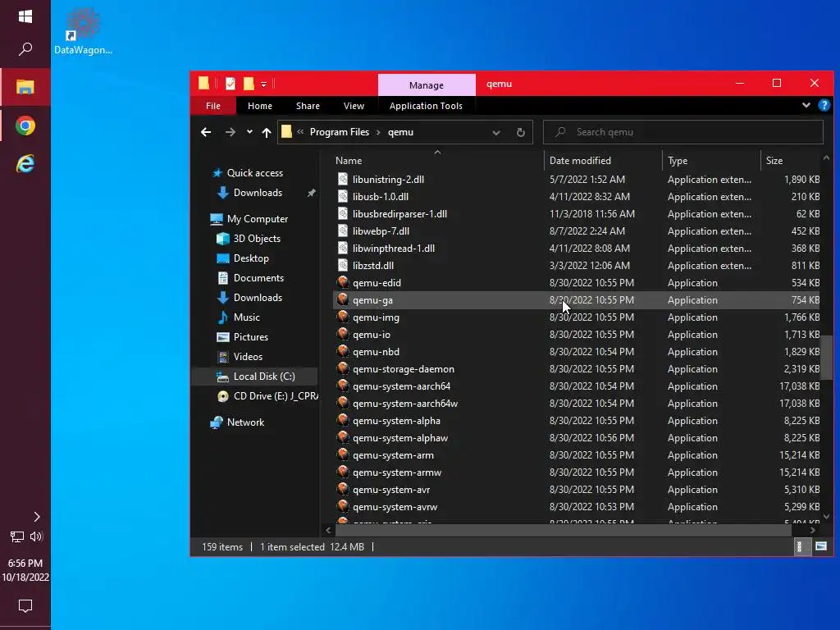Select the qemu-system-avr application

[391, 490]
